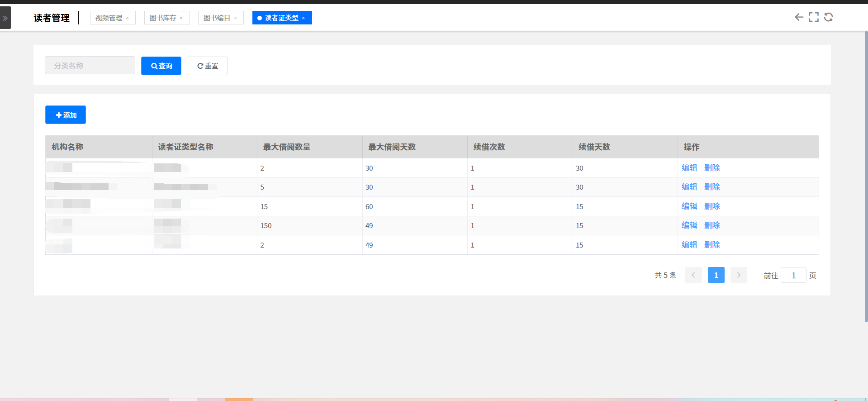Click the 分类名称 search input field

(x=90, y=66)
